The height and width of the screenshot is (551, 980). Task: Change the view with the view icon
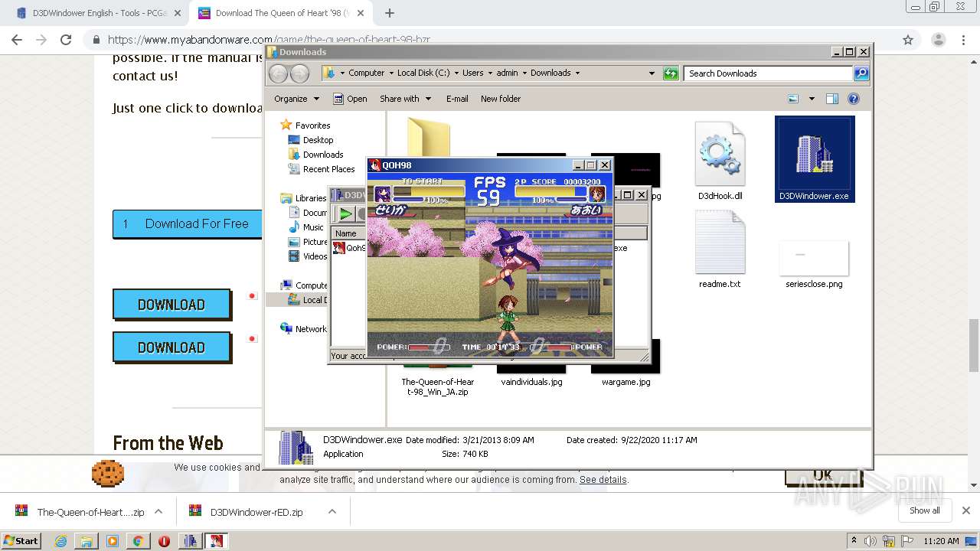click(x=793, y=99)
